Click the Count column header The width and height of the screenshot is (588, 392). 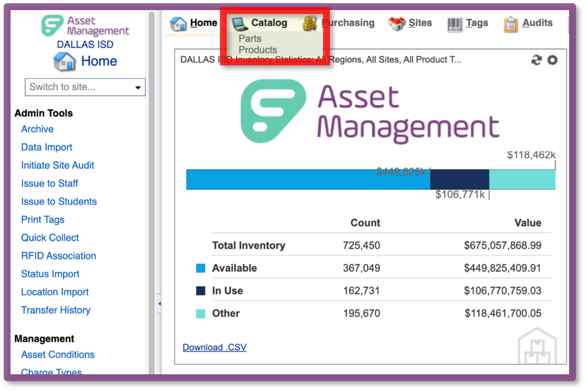click(x=365, y=223)
